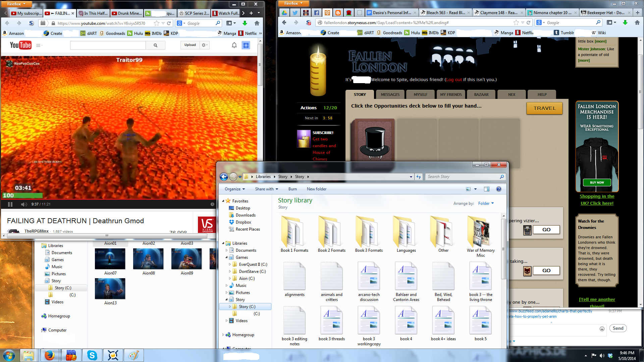Open the Organize dropdown menu
This screenshot has width=644, height=362.
(x=234, y=189)
